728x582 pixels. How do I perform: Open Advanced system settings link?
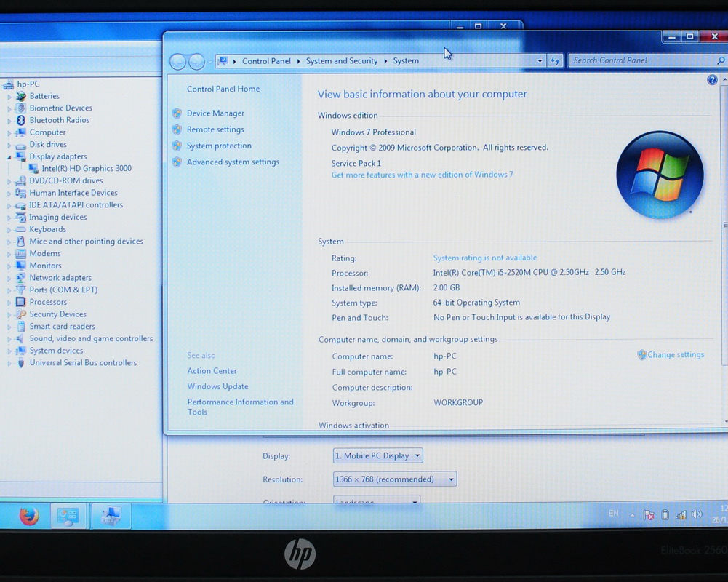coord(233,162)
